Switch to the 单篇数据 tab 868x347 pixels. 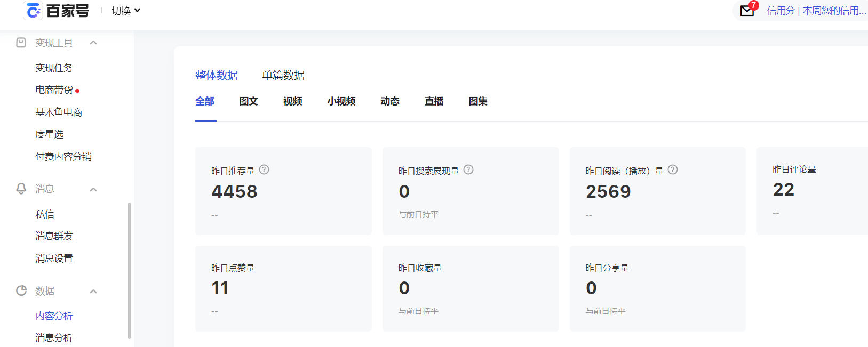pyautogui.click(x=283, y=75)
